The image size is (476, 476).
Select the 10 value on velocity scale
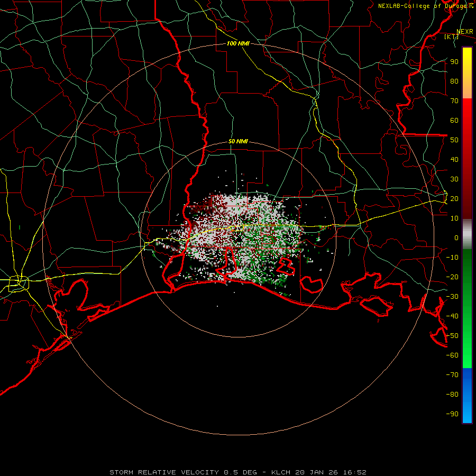pos(454,218)
